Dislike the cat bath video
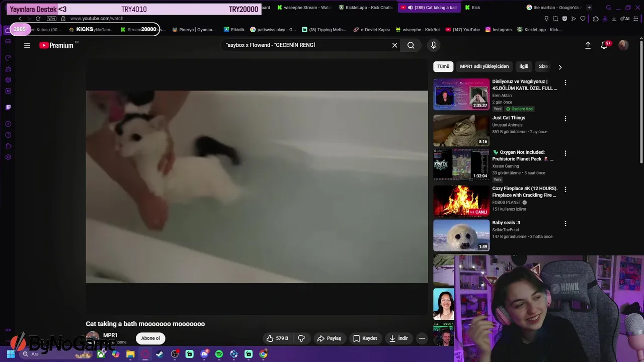 click(301, 338)
